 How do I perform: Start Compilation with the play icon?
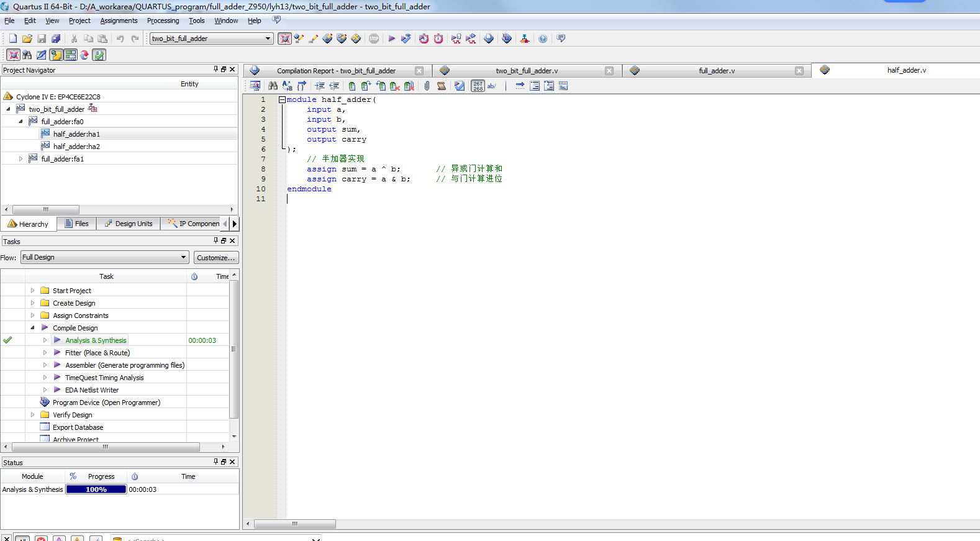point(392,39)
